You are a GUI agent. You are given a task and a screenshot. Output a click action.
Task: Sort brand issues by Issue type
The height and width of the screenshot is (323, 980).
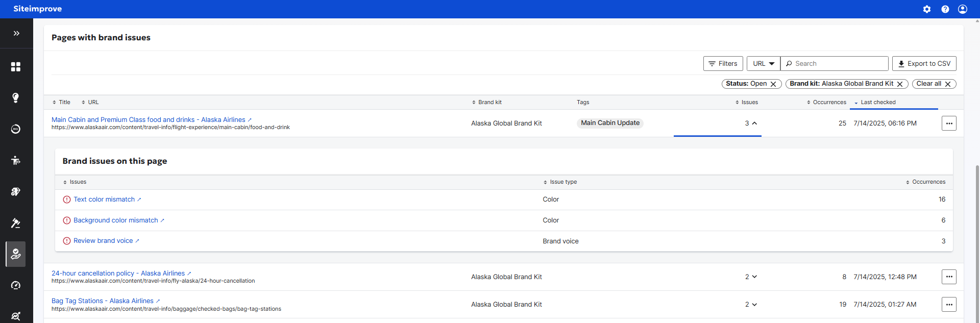(x=560, y=182)
